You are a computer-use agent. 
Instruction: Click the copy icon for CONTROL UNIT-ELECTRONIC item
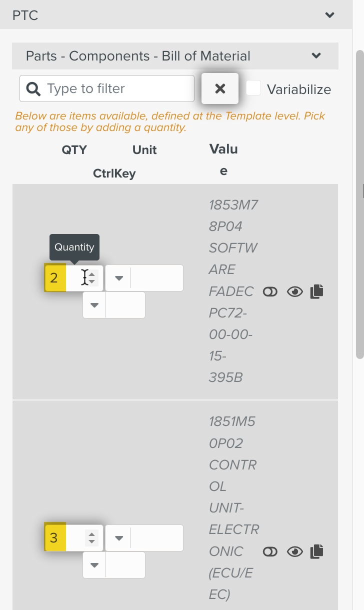(317, 551)
